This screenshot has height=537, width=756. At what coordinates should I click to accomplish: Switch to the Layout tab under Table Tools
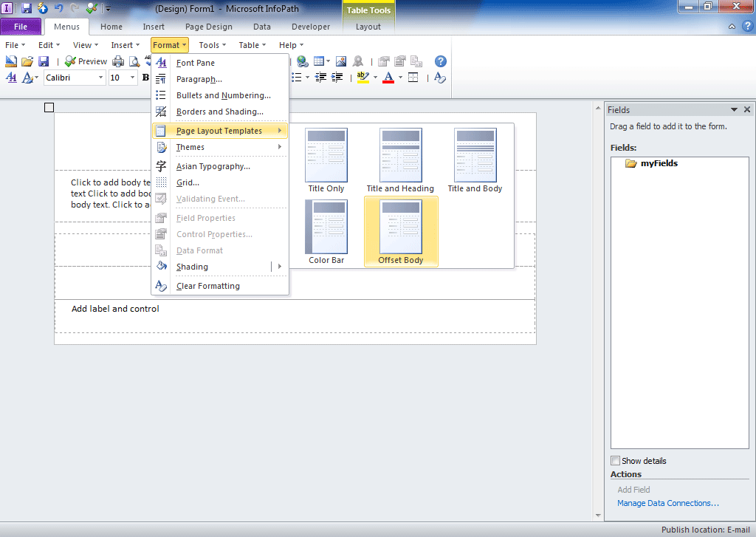click(x=368, y=27)
